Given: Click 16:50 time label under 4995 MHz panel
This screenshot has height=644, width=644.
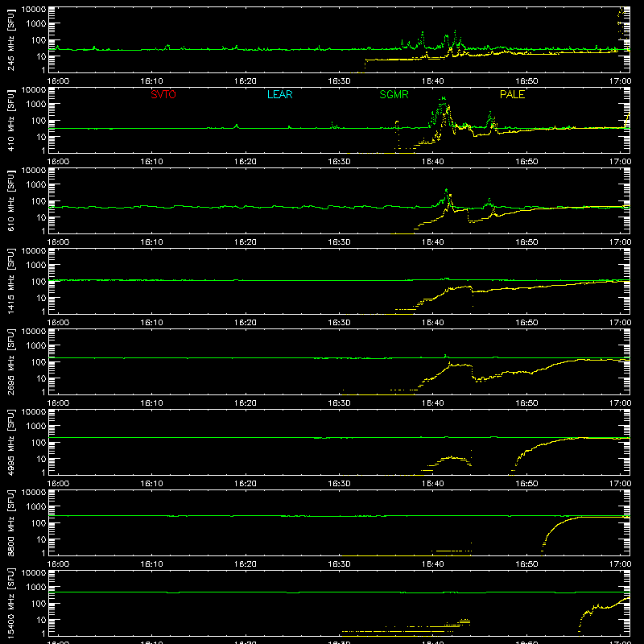Looking at the screenshot, I should pos(526,484).
